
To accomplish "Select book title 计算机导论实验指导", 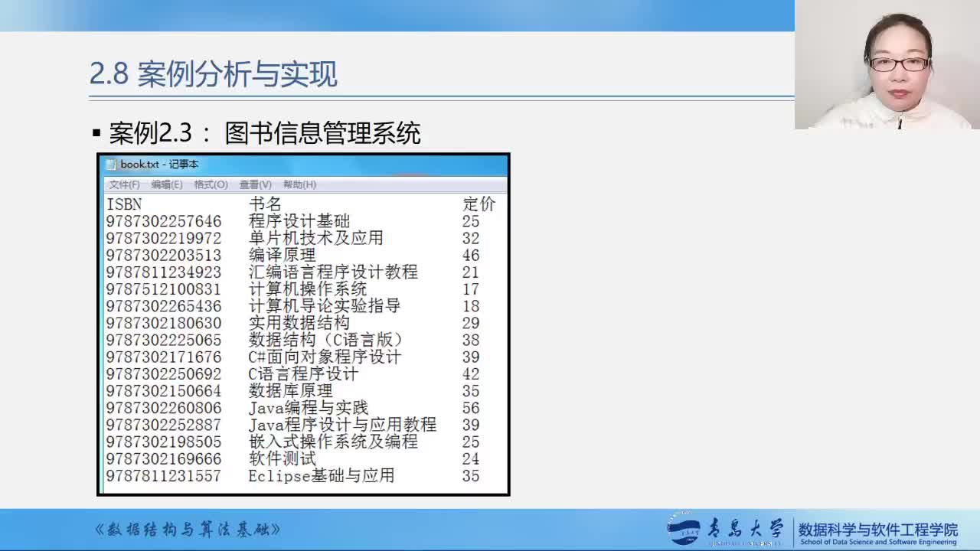I will pos(325,306).
